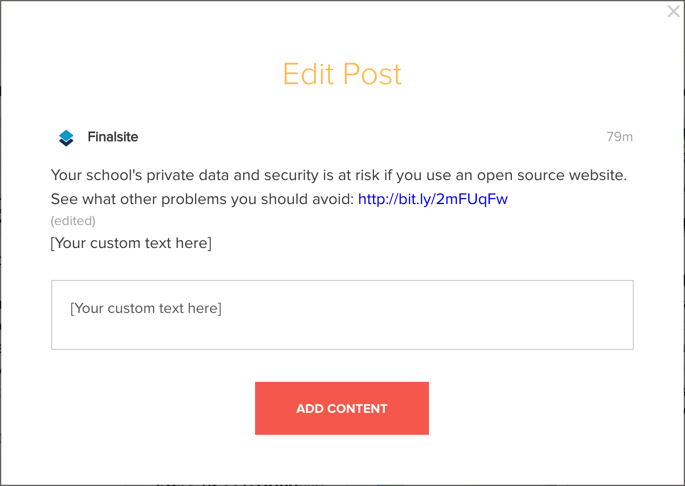Click 'See what other problems you should avoid'

pyautogui.click(x=202, y=199)
